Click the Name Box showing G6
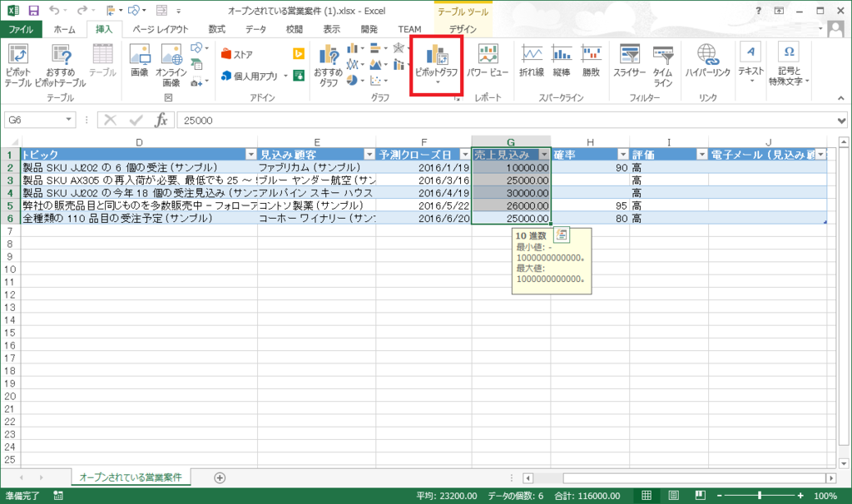Viewport: 852px width, 504px height. click(34, 120)
